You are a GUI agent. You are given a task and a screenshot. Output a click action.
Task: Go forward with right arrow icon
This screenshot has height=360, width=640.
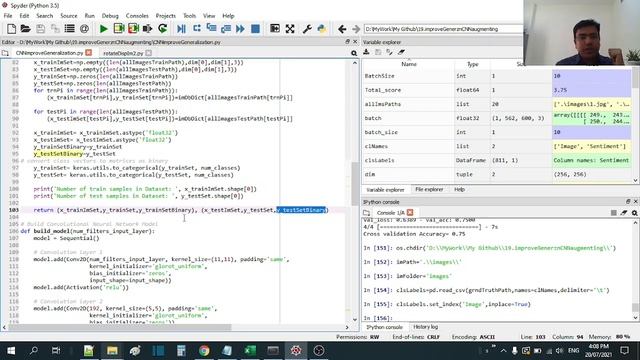pyautogui.click(x=356, y=29)
